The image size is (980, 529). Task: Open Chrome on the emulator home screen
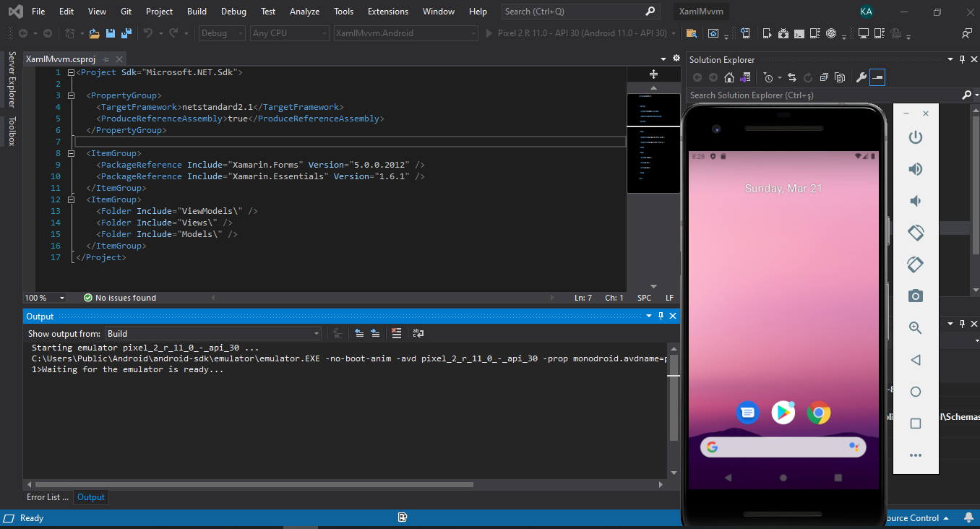(819, 413)
